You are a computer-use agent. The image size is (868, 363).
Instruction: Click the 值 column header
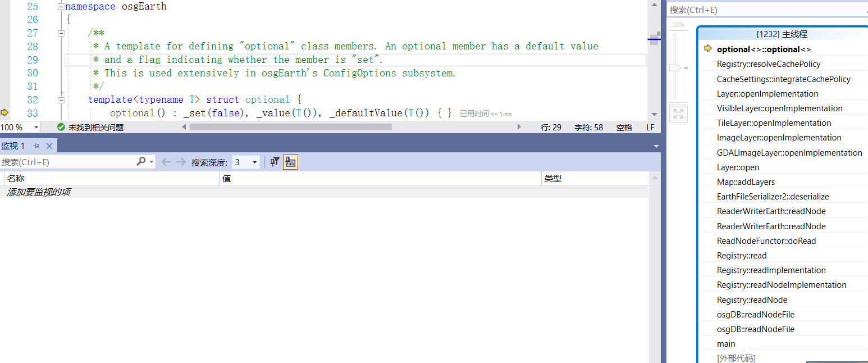(x=226, y=179)
